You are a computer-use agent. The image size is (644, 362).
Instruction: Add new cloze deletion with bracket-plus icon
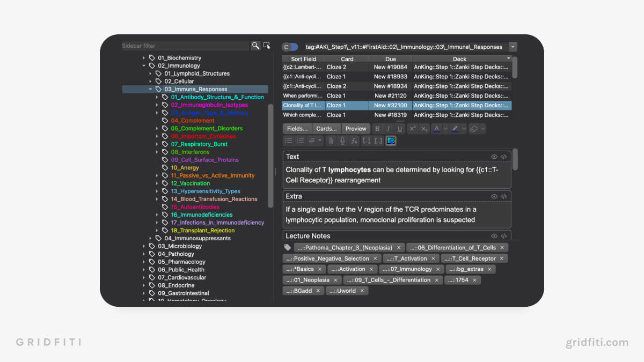[x=367, y=141]
